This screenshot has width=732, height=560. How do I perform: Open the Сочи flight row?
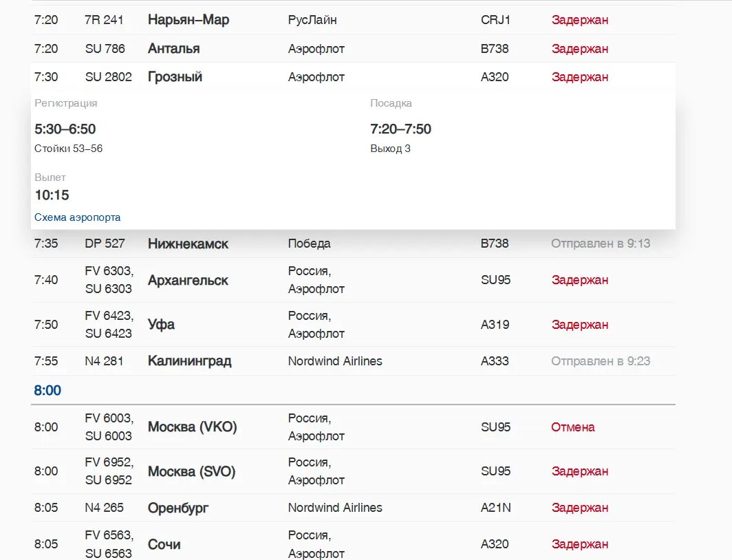pos(164,544)
